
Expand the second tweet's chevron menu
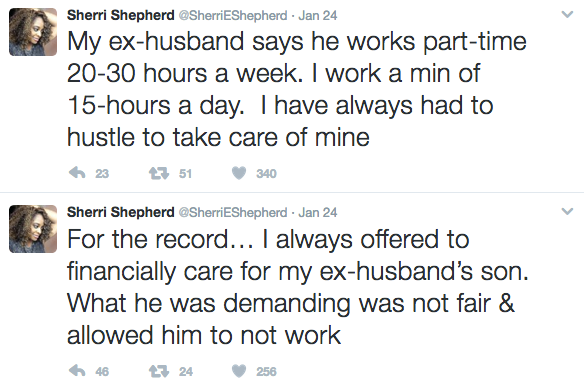click(x=567, y=212)
